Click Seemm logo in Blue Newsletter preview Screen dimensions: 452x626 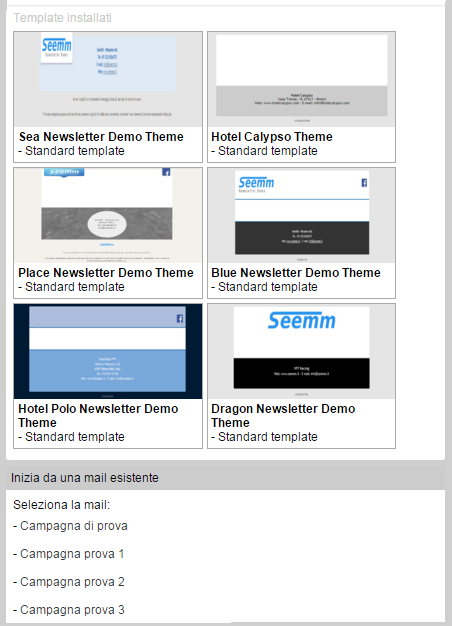(x=256, y=184)
